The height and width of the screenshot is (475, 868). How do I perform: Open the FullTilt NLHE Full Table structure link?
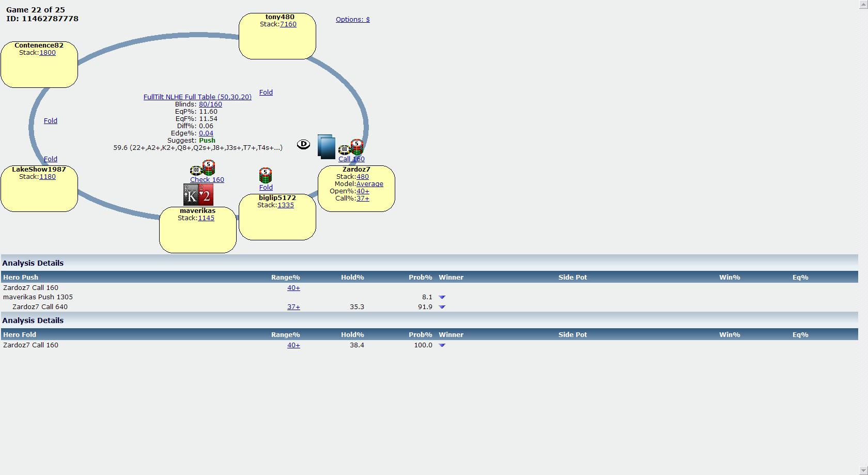click(197, 97)
